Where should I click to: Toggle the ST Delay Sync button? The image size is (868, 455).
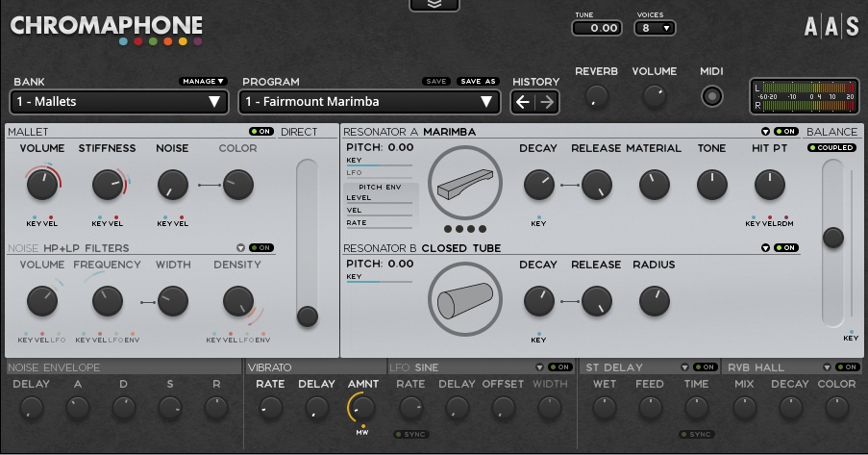point(696,434)
